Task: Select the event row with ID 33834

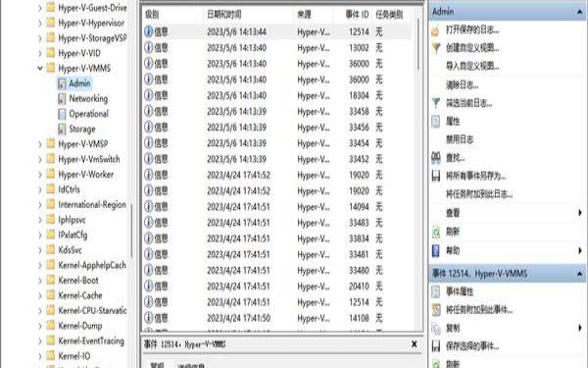Action: pos(276,238)
